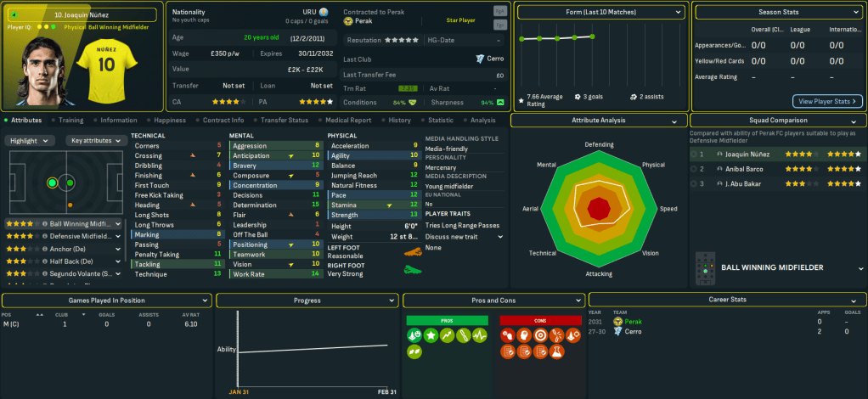Click the green conditions heart icon
Image resolution: width=868 pixels, height=399 pixels.
(413, 103)
